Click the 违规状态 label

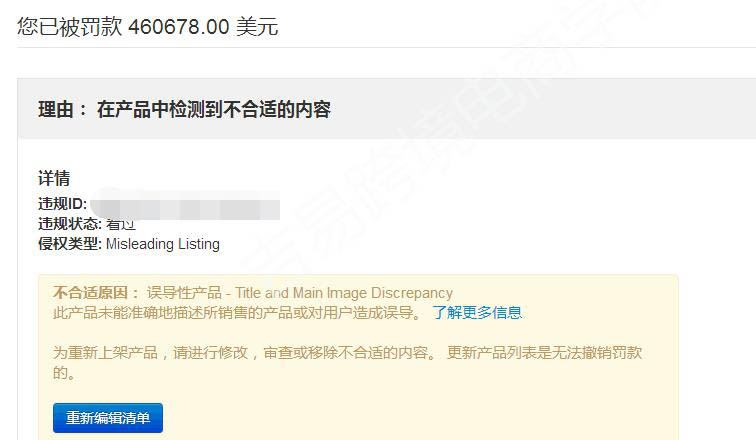click(70, 224)
